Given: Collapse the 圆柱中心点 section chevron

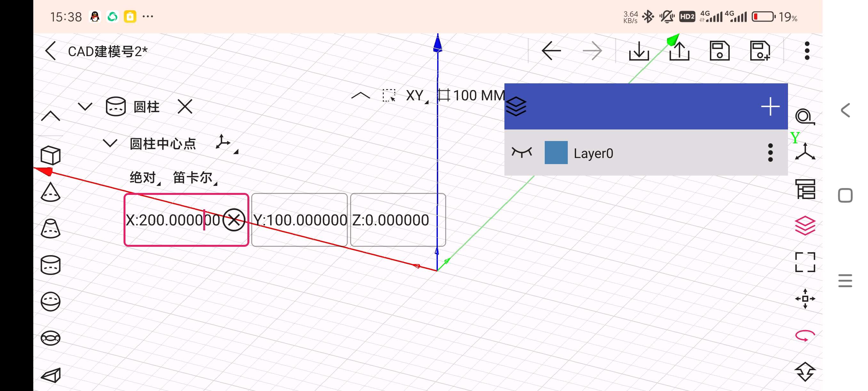Looking at the screenshot, I should click(110, 143).
